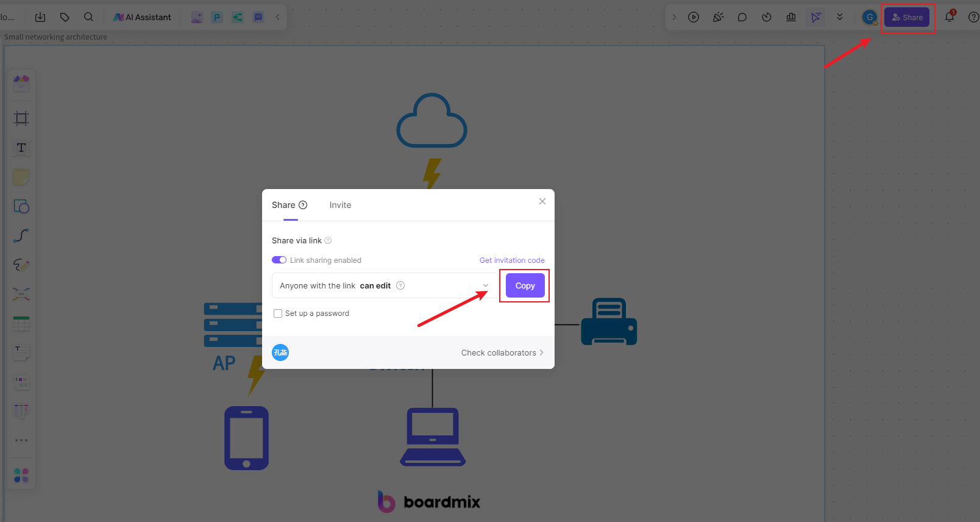Select the Shapes tool

tap(21, 206)
